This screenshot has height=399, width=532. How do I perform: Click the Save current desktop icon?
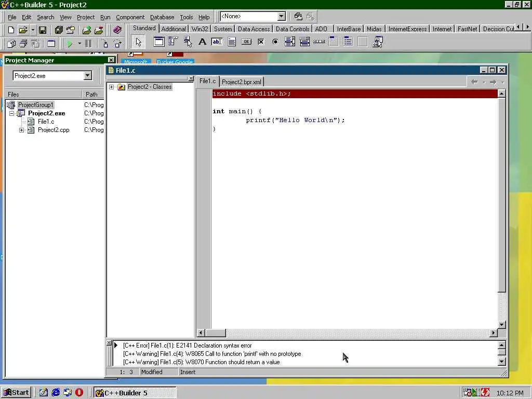click(x=298, y=16)
